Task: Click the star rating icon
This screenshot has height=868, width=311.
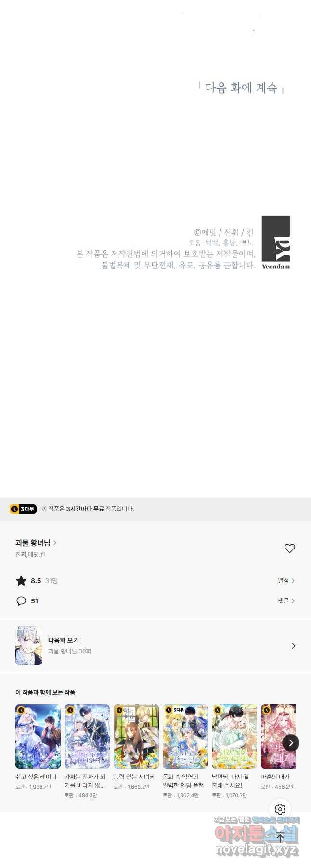Action: [x=21, y=581]
